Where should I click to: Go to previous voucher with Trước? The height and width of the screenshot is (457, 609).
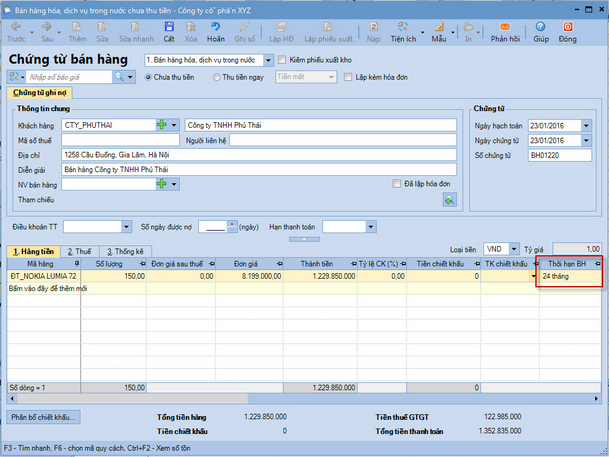16,32
